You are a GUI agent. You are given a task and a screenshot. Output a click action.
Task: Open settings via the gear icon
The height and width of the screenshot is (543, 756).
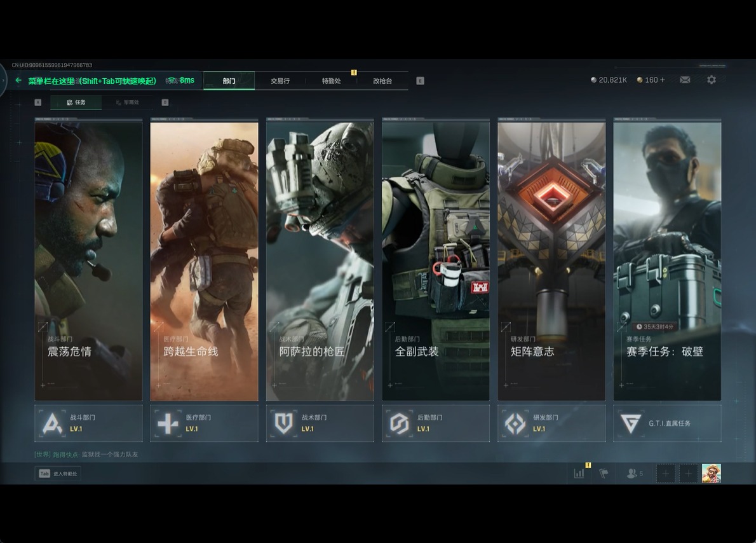[712, 80]
